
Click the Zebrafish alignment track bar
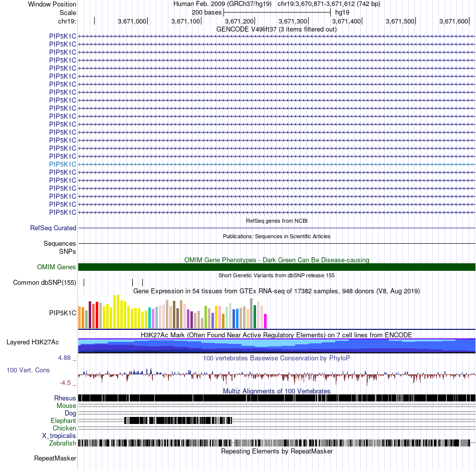(277, 443)
